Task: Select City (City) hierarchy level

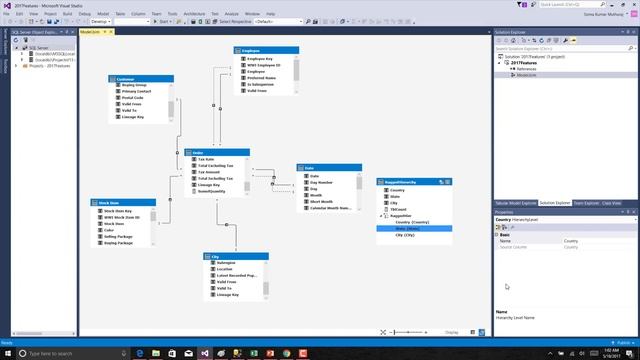Action: (x=405, y=236)
